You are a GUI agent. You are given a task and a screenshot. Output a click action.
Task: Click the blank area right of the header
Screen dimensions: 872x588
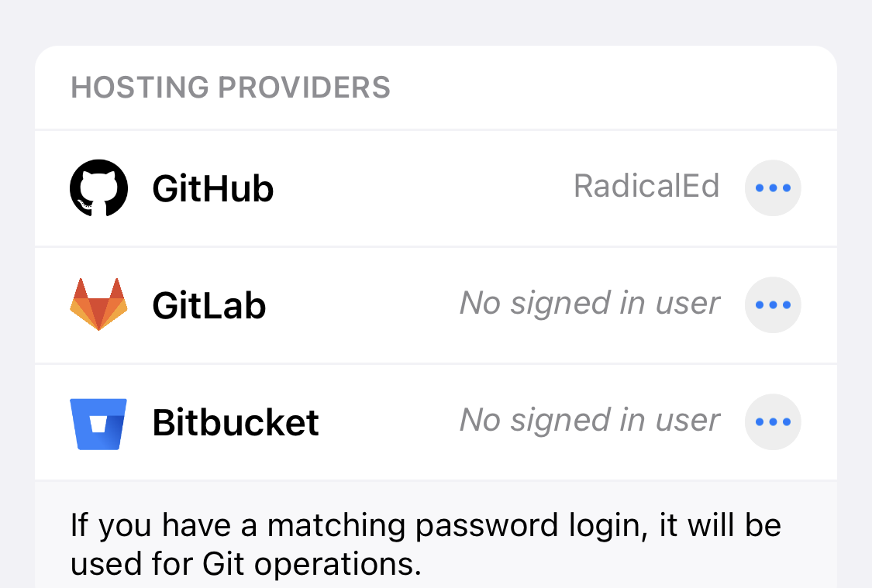click(x=612, y=88)
